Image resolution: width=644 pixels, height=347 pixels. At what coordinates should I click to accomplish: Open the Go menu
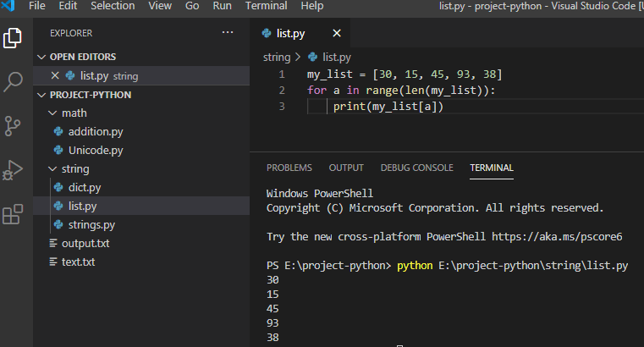[x=192, y=6]
